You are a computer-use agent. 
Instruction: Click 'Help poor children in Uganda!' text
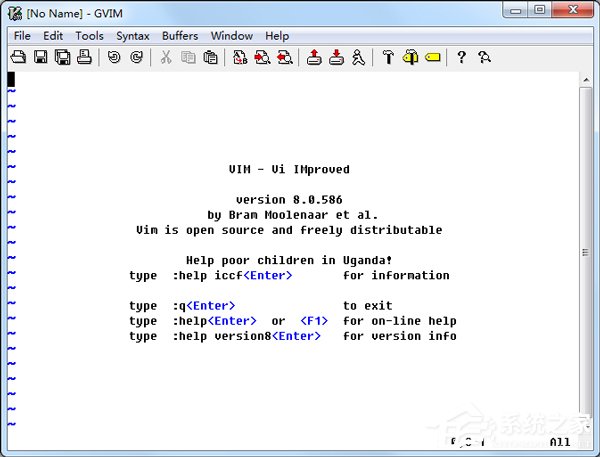[289, 260]
